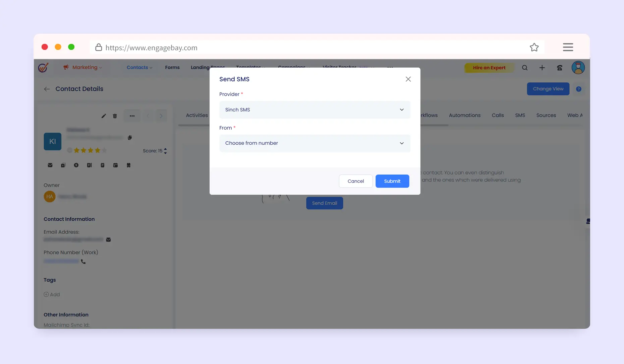Open the telephone dialer icon in header
624x364 pixels.
560,68
